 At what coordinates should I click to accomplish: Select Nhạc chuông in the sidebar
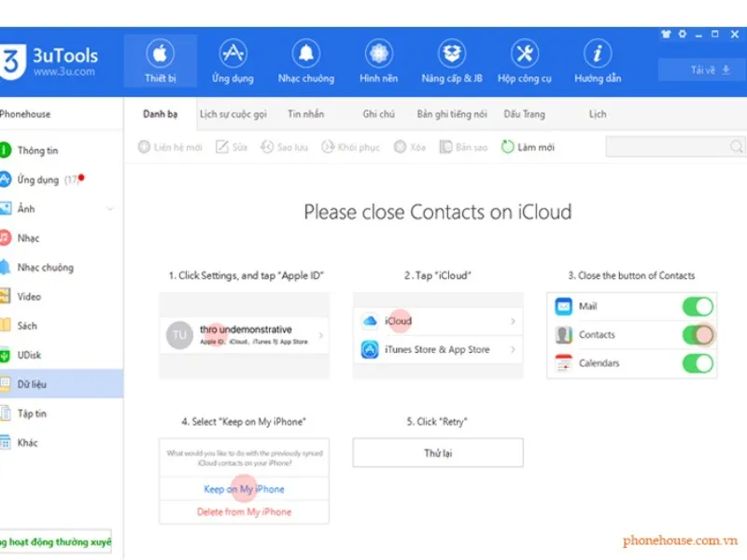(x=62, y=267)
